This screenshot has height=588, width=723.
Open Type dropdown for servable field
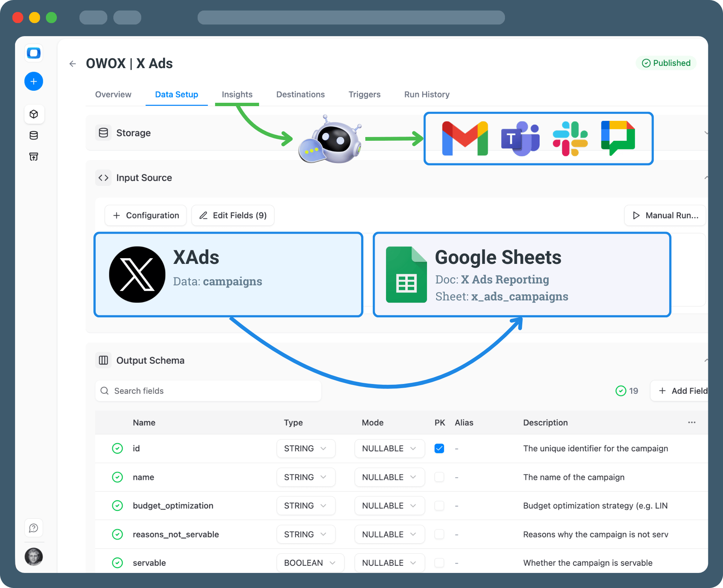coord(310,563)
